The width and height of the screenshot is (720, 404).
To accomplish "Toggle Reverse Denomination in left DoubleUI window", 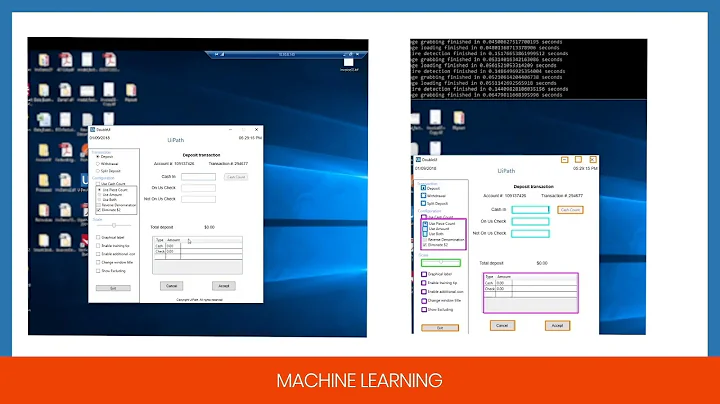I will 98,205.
